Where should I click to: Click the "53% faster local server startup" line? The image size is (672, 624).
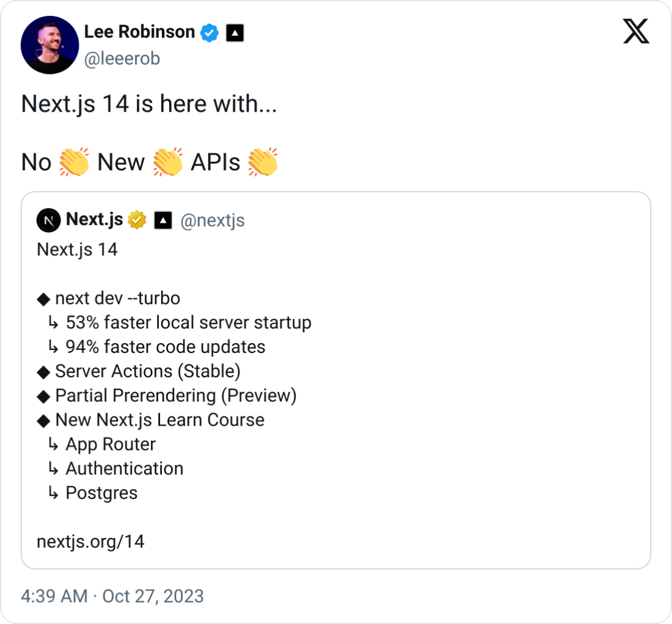point(188,322)
